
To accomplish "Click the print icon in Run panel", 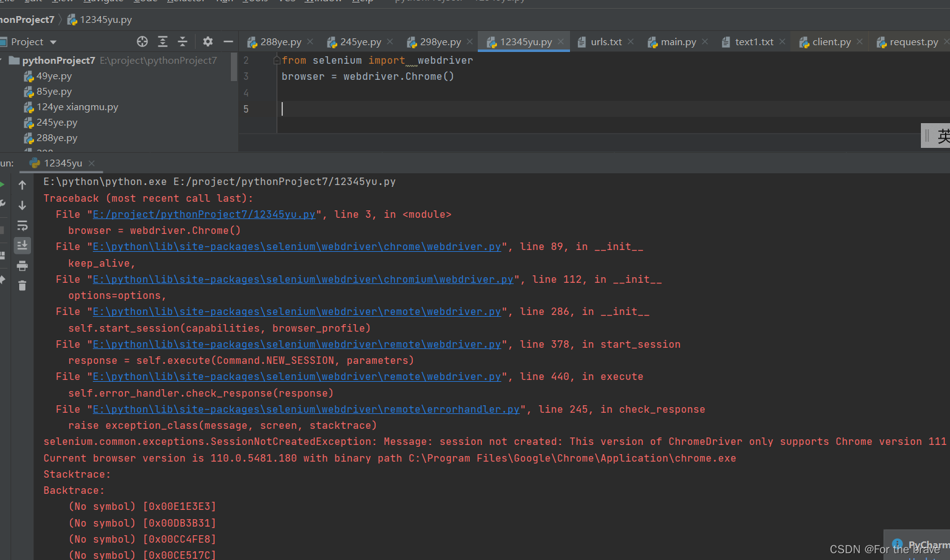I will point(22,266).
